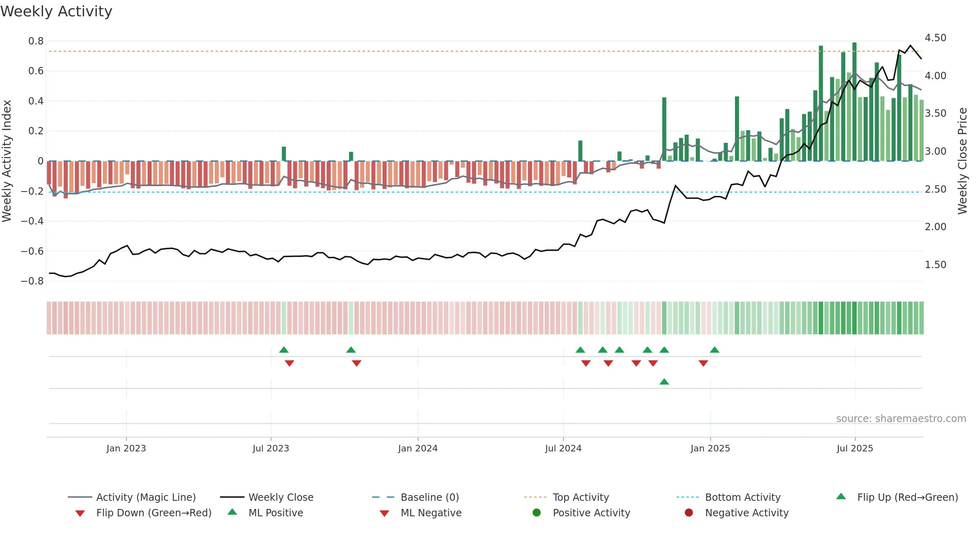Click the 2.50 price axis tick
The image size is (980, 551).
[x=935, y=189]
